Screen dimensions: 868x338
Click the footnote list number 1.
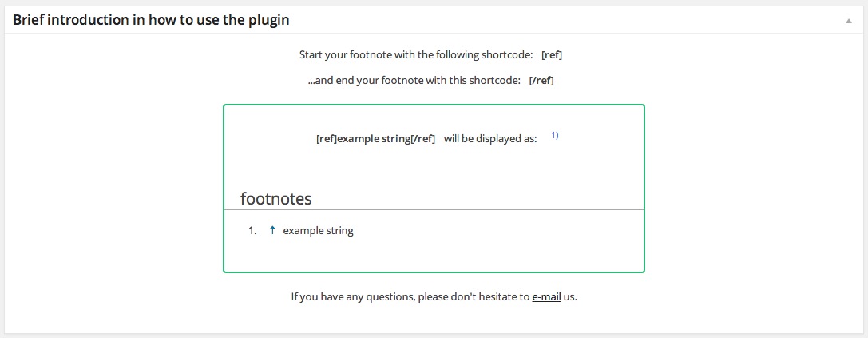click(252, 230)
